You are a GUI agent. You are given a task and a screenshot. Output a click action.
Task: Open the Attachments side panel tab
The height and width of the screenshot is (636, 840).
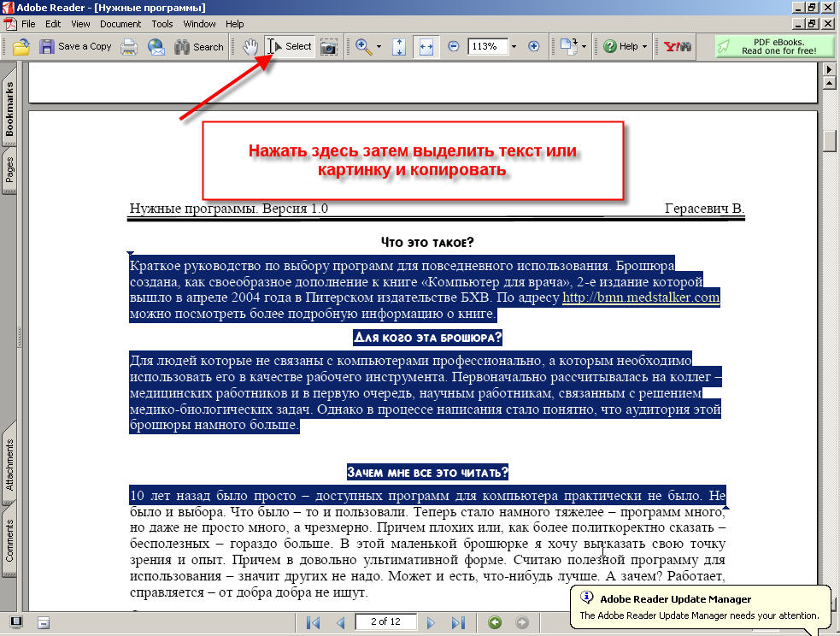tap(9, 464)
